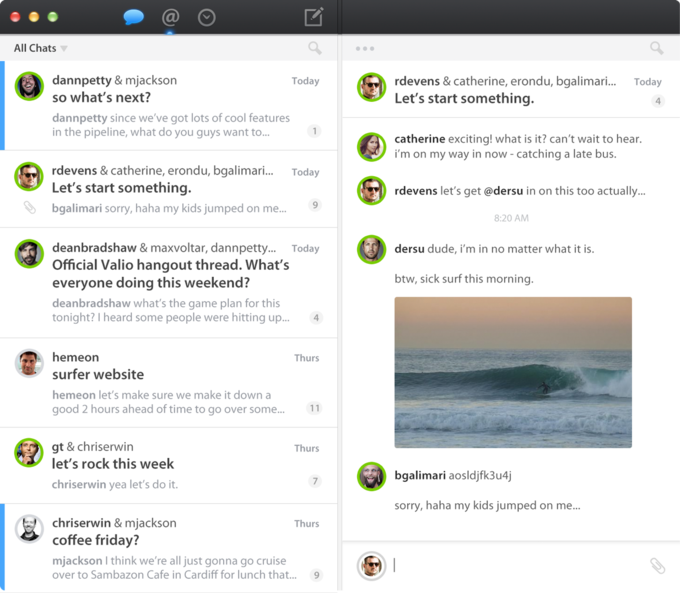Click the 8:20 AM timestamp
Screen dimensions: 680x593
(x=511, y=218)
